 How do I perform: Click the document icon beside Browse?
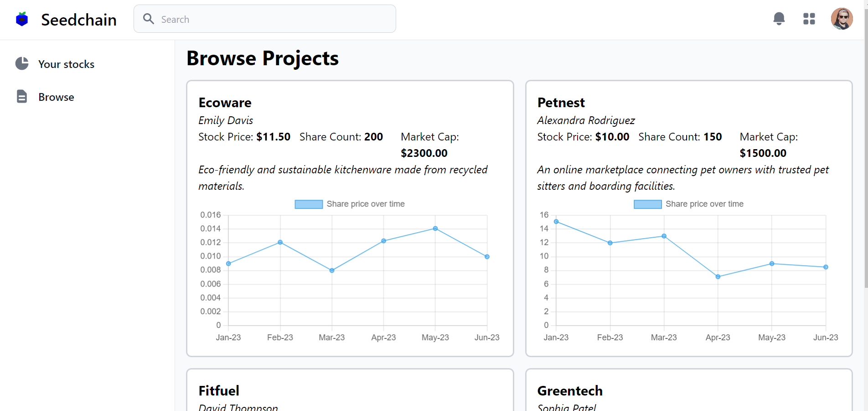pos(22,97)
